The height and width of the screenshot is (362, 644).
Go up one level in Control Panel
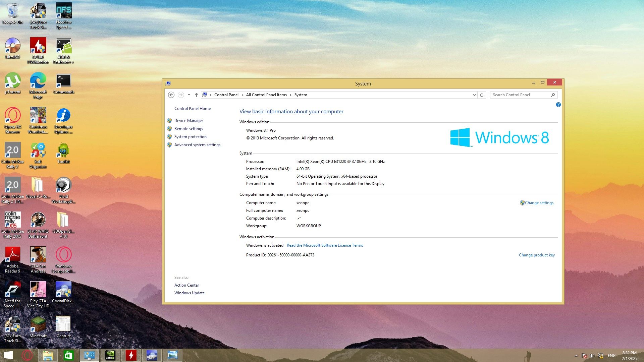[196, 95]
